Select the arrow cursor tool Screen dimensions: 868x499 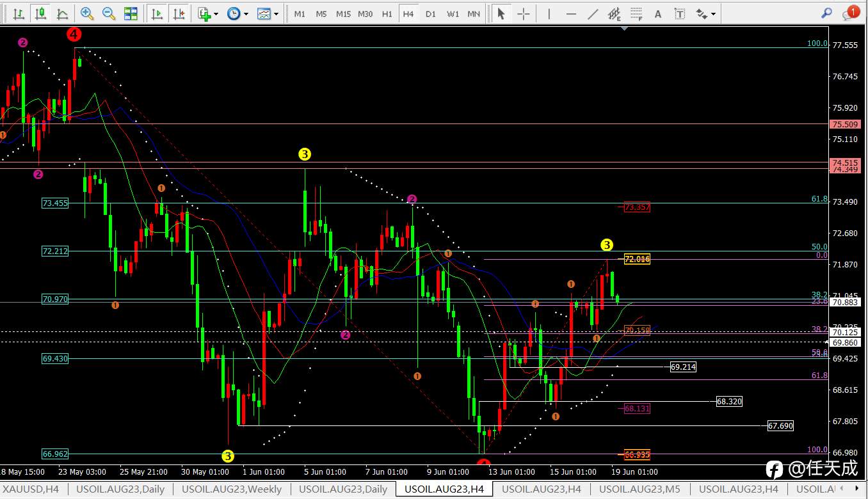(501, 13)
